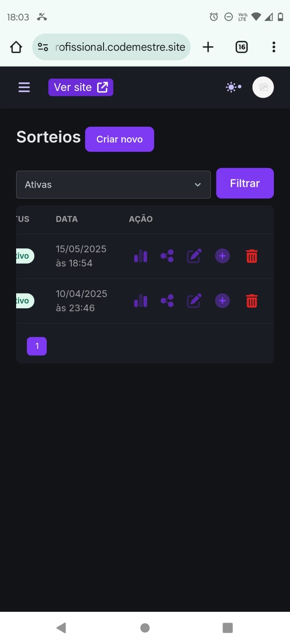
Task: Open the hamburger side menu
Action: pyautogui.click(x=24, y=87)
